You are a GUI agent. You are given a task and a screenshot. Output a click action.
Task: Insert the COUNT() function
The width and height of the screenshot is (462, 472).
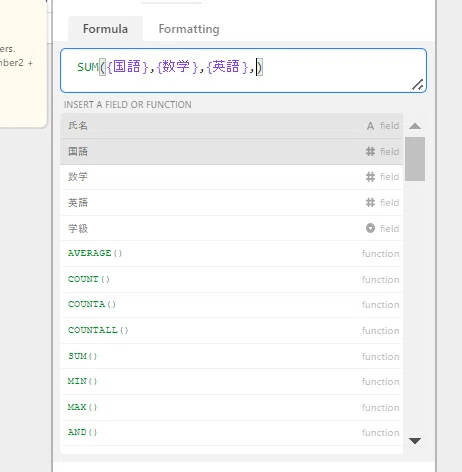coord(231,279)
